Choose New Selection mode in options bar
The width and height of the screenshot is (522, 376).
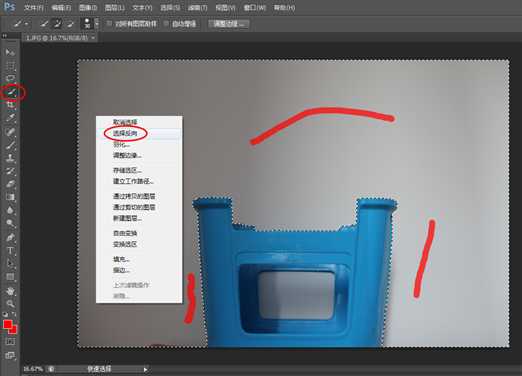[x=44, y=24]
